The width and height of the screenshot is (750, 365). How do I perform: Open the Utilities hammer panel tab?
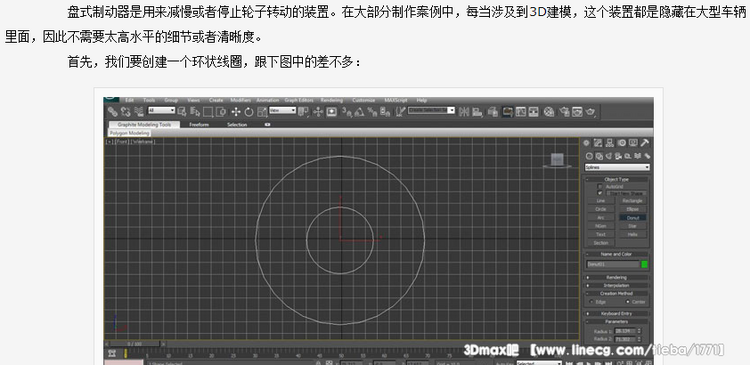(x=645, y=143)
